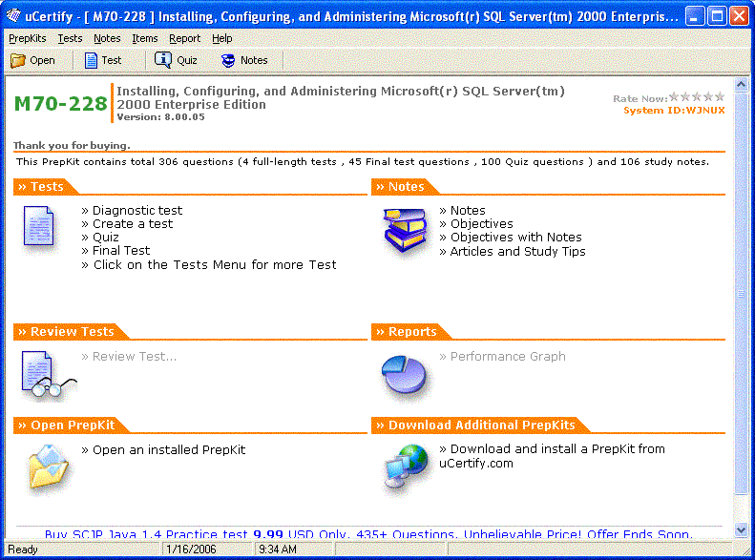Click the Reports section header
Image resolution: width=755 pixels, height=560 pixels.
(x=411, y=331)
